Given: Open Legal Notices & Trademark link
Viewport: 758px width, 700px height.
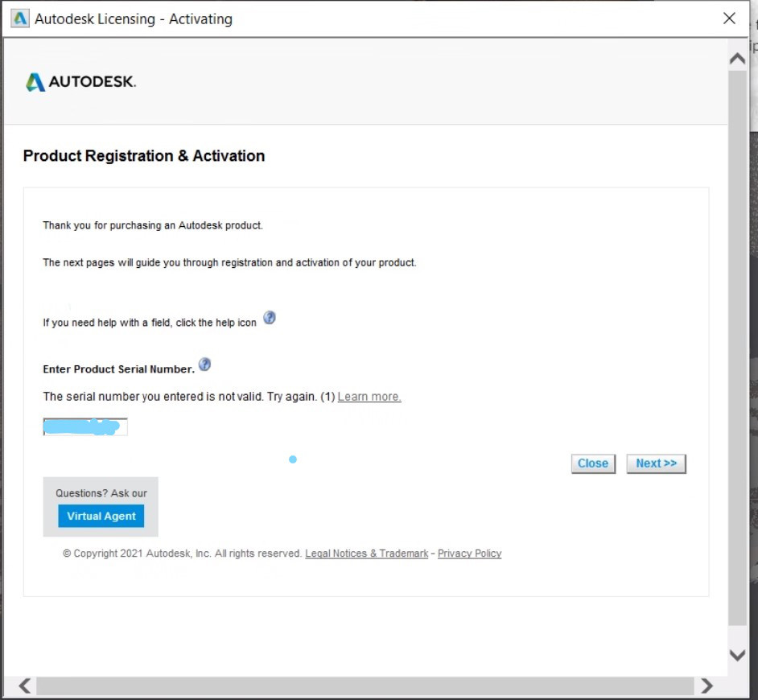Looking at the screenshot, I should pos(366,553).
